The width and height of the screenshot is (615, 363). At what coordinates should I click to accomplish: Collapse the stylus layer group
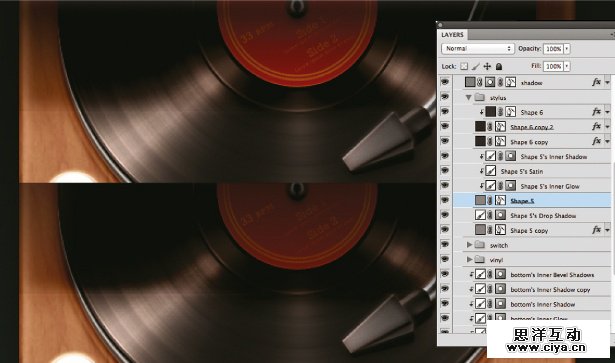[x=468, y=97]
